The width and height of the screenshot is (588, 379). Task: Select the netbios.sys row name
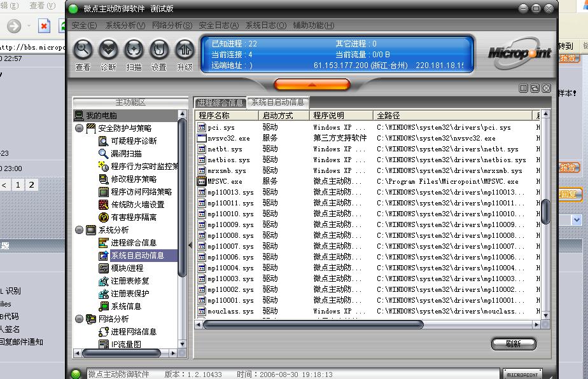[x=228, y=160]
